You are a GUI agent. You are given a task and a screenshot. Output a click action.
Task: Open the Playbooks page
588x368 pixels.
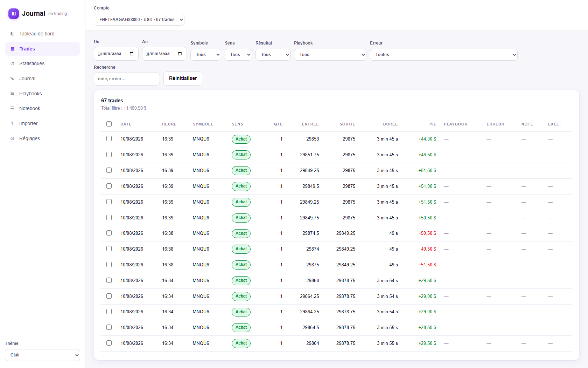coord(42,94)
